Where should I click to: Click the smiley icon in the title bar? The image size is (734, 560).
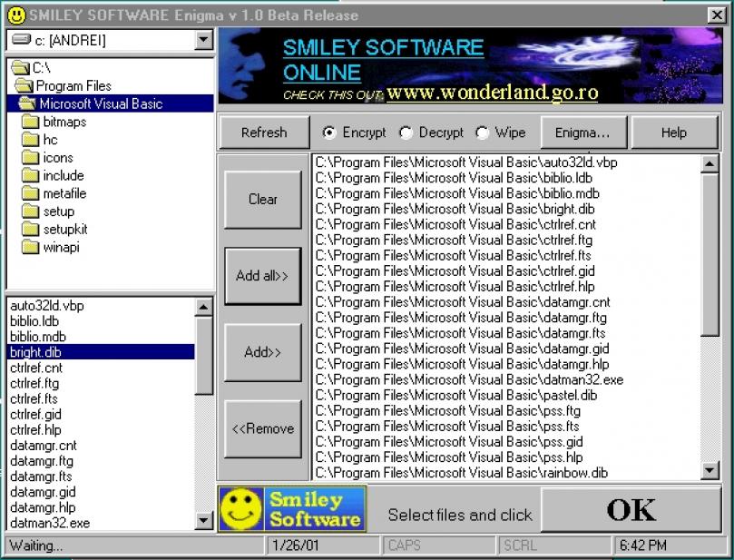coord(16,15)
